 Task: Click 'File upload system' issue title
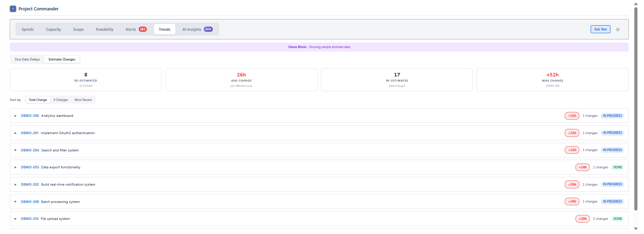point(55,219)
